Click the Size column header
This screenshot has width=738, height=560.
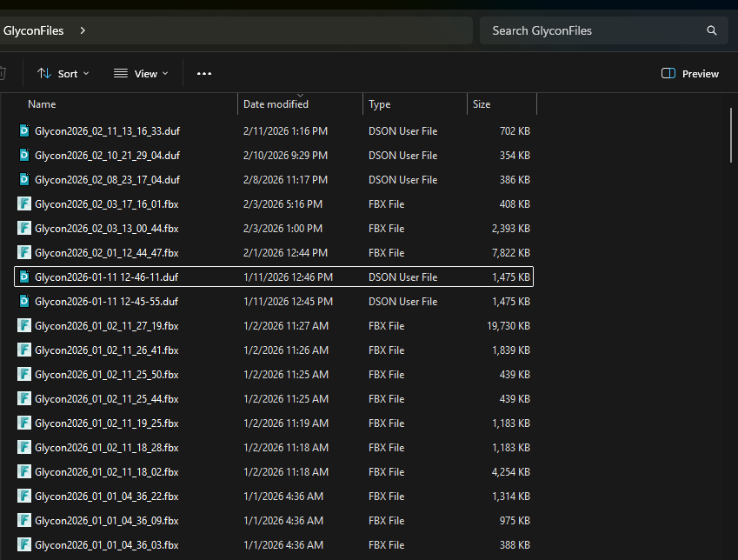[482, 104]
